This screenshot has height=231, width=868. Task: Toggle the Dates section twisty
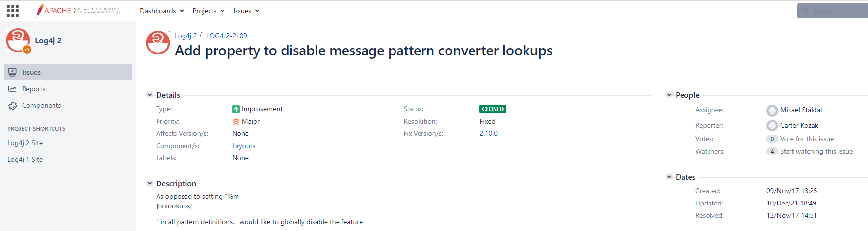point(669,177)
